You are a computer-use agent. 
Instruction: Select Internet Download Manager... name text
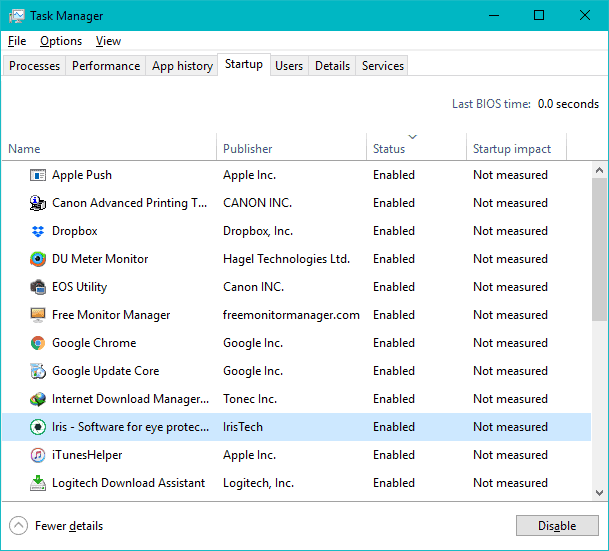point(130,399)
